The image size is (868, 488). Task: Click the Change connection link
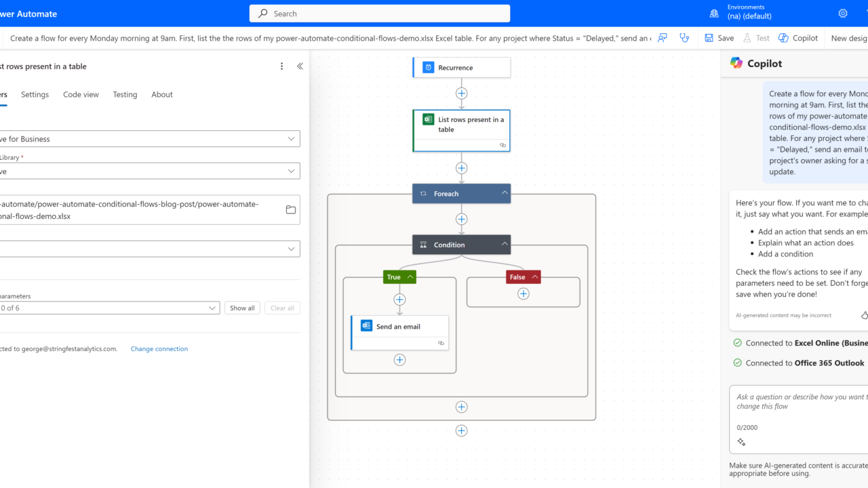point(159,349)
